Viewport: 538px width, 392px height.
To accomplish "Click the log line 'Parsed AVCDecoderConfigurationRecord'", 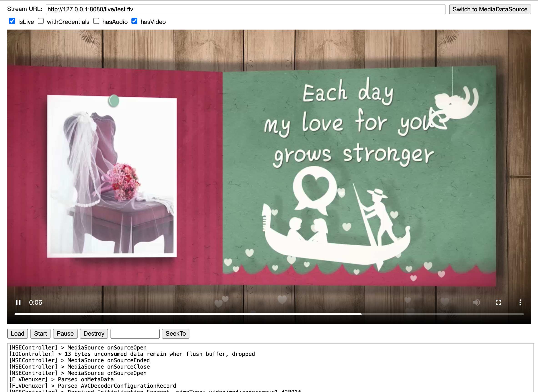I will click(x=93, y=386).
